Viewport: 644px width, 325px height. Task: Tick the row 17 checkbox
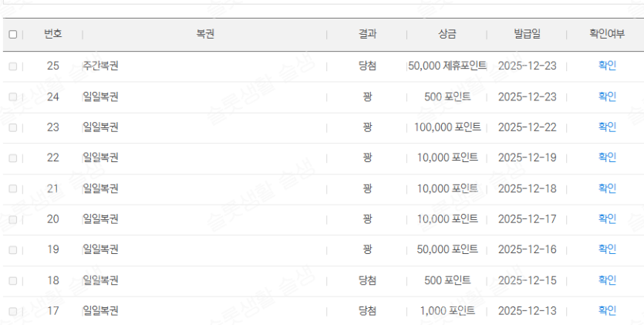12,311
